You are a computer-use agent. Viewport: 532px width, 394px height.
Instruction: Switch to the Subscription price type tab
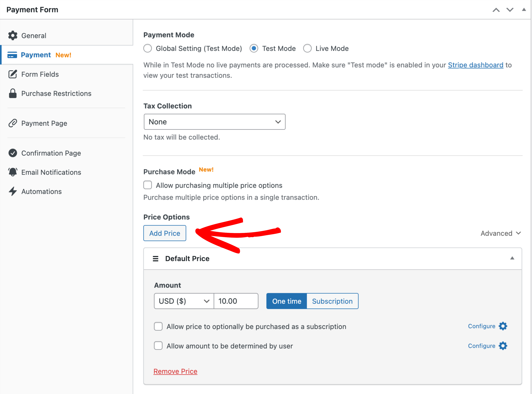(332, 301)
